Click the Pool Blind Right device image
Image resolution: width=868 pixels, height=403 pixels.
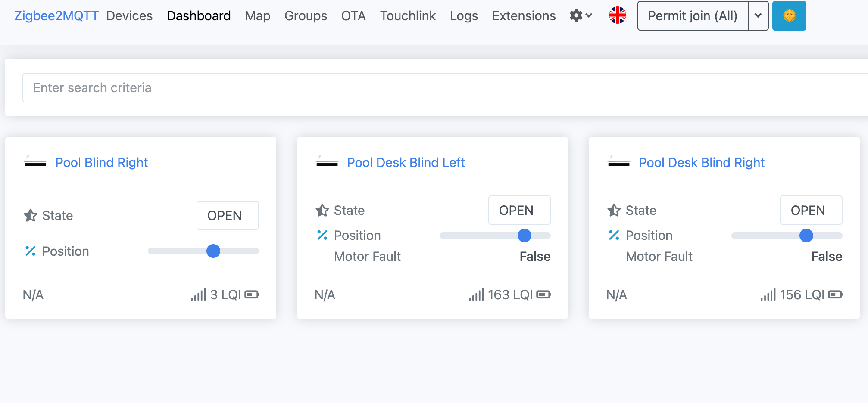point(35,162)
